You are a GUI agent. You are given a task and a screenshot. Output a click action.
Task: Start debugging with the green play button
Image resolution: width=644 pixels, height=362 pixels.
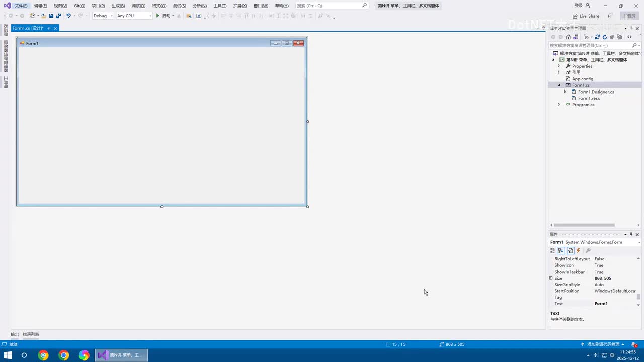(157, 16)
